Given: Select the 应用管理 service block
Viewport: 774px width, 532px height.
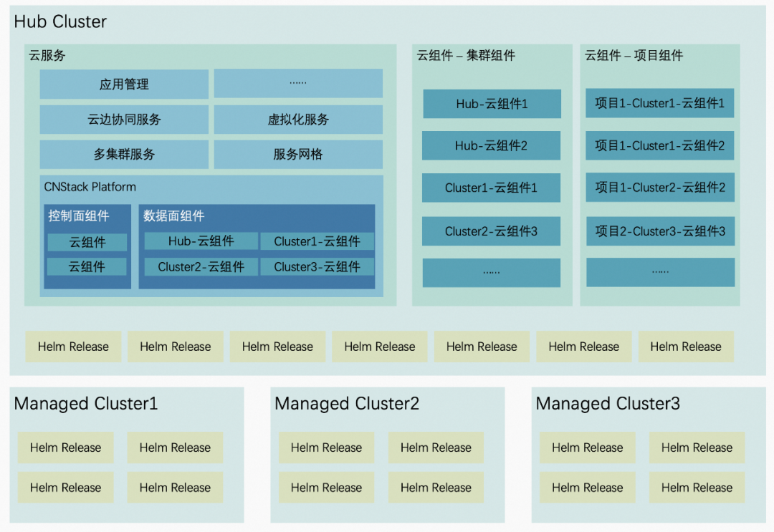Looking at the screenshot, I should 123,84.
